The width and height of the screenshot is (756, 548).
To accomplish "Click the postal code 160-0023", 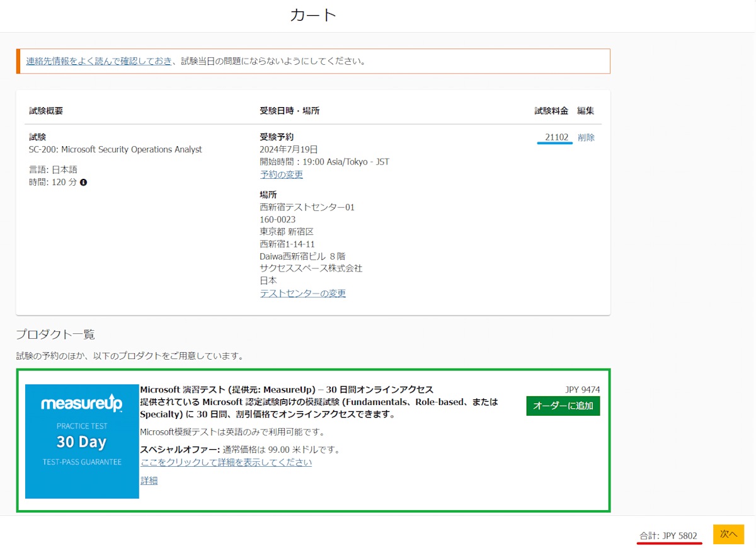I will (x=278, y=220).
